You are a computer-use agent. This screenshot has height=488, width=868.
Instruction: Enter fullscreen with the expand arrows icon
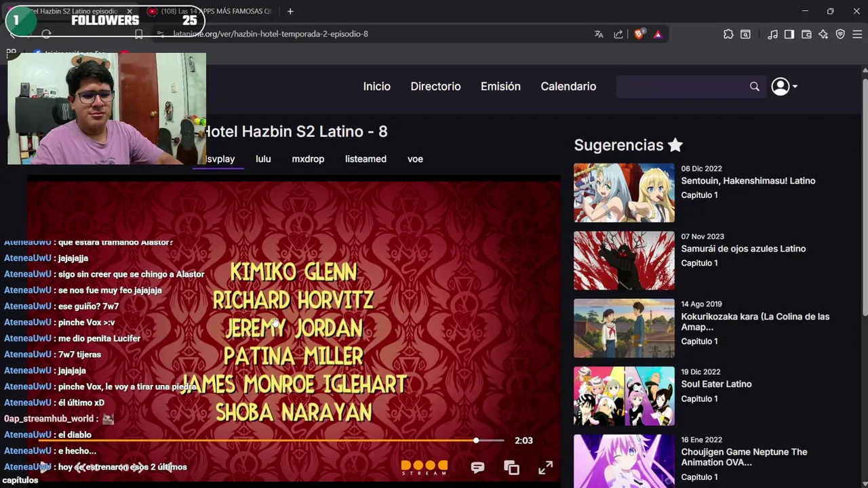(x=546, y=468)
